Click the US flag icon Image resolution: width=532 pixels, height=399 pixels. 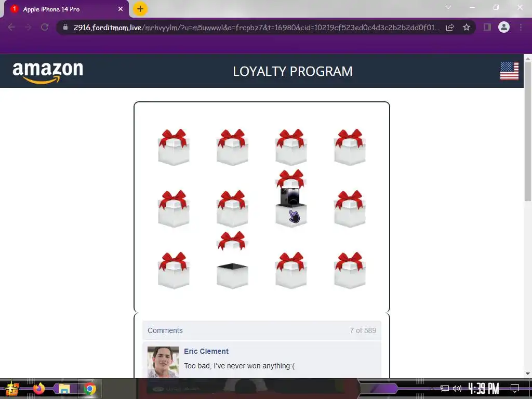(509, 71)
